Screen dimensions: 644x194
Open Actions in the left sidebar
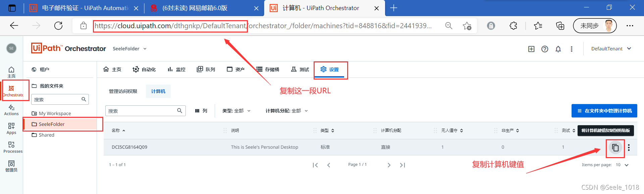pyautogui.click(x=11, y=110)
